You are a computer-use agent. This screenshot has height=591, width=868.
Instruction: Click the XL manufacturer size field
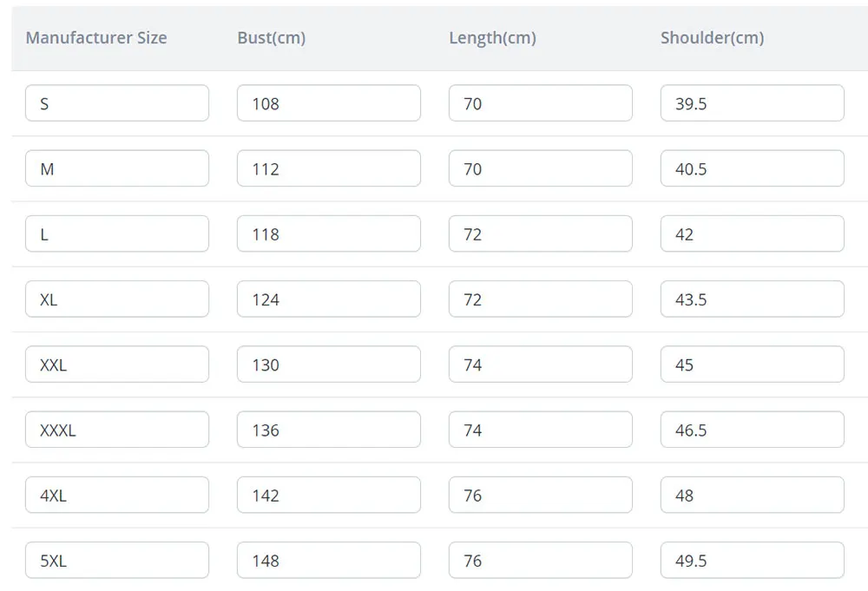[117, 299]
